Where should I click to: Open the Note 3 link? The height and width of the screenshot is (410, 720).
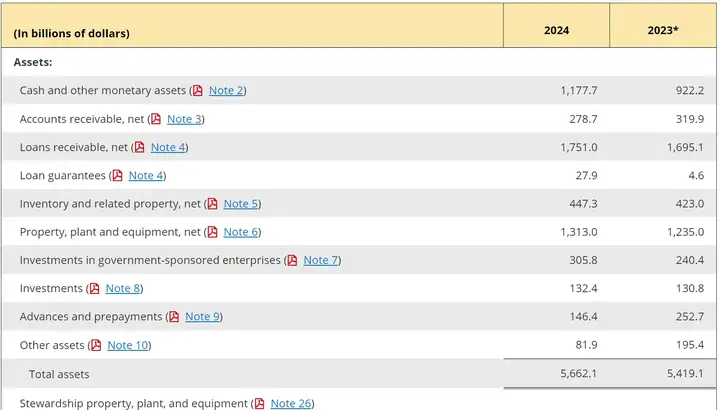184,119
